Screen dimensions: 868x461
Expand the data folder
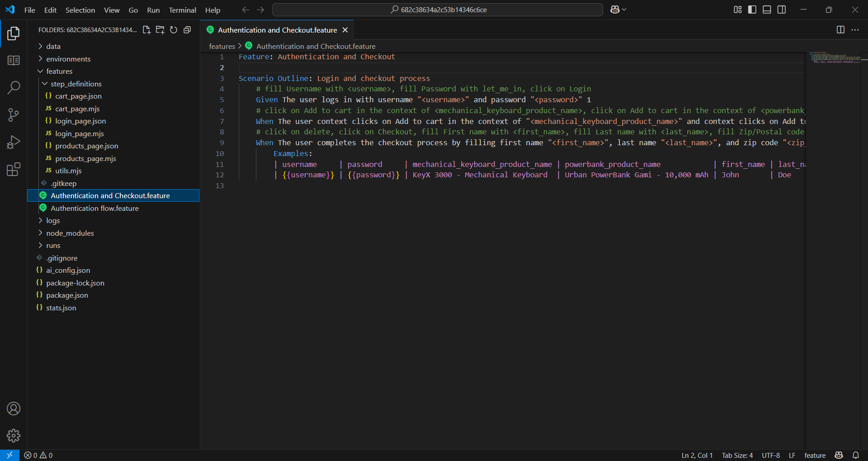[x=53, y=46]
